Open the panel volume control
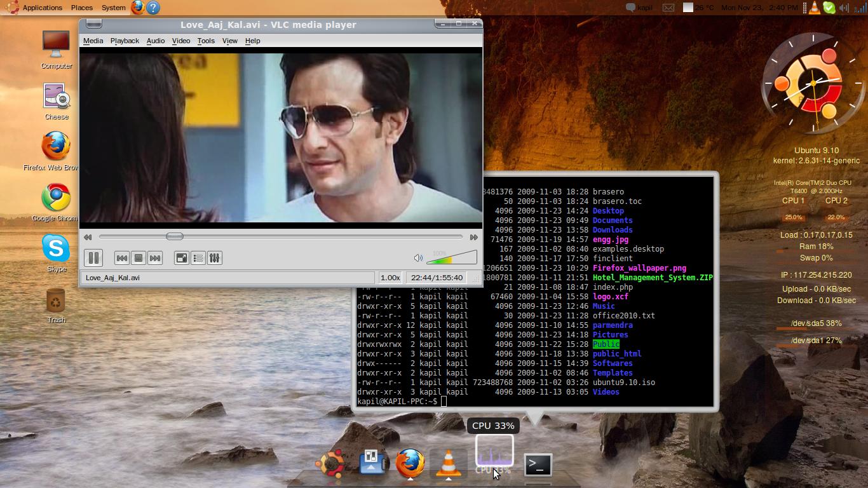The height and width of the screenshot is (488, 868). (x=844, y=8)
